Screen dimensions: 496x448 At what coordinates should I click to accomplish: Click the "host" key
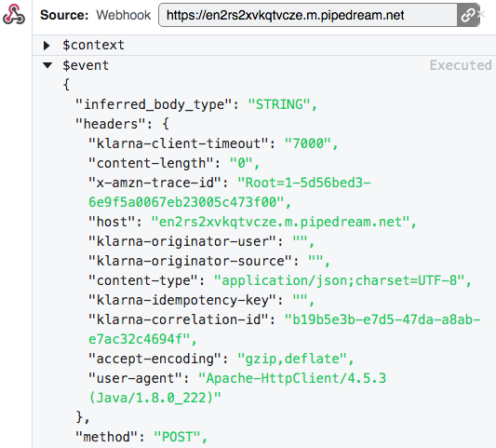coord(113,222)
